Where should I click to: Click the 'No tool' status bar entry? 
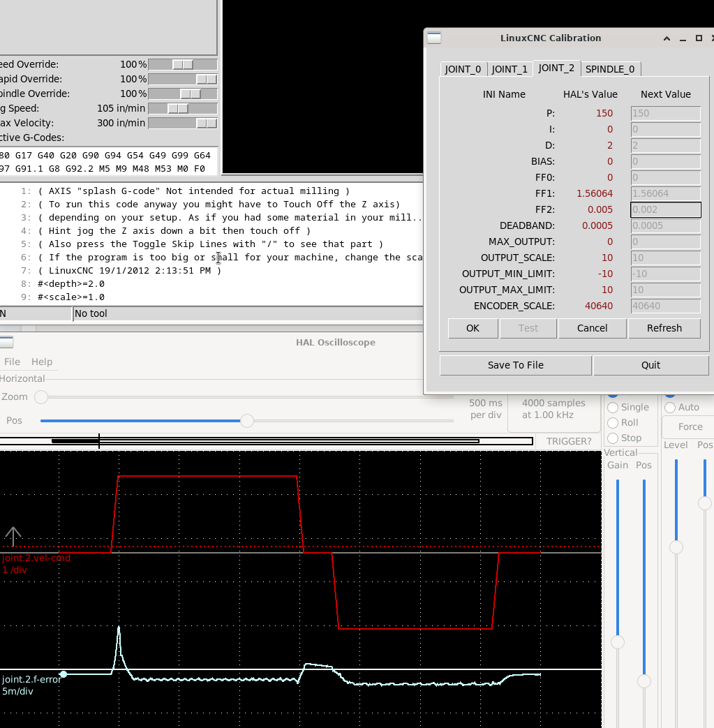point(91,314)
